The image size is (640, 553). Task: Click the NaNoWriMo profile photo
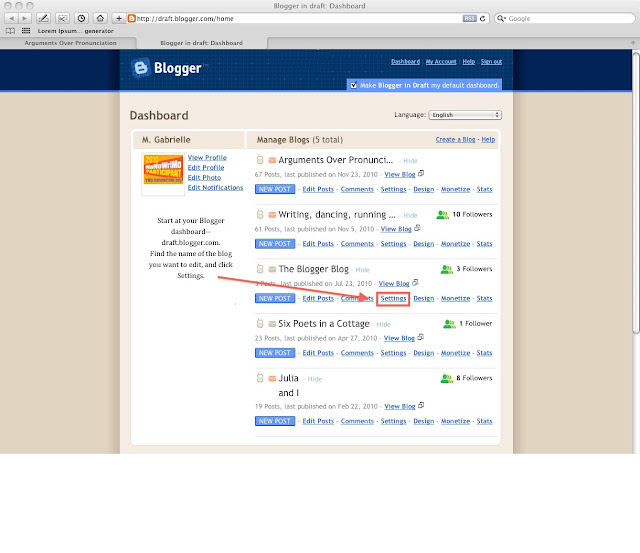[x=163, y=169]
